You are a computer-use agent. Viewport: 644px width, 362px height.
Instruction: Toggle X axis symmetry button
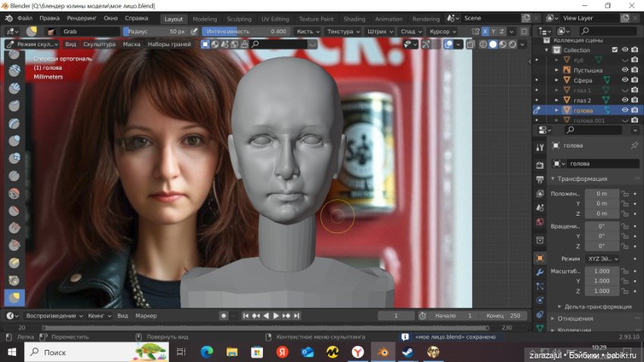pyautogui.click(x=486, y=32)
